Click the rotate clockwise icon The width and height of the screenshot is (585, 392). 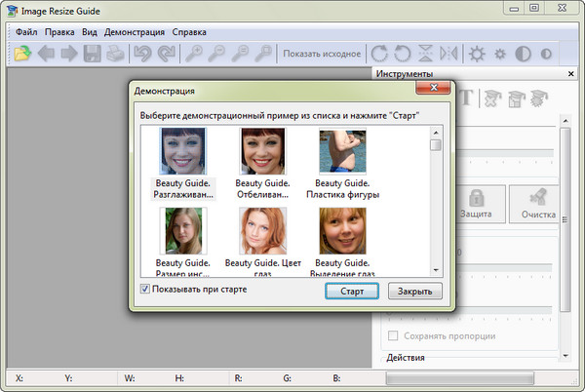[x=378, y=54]
